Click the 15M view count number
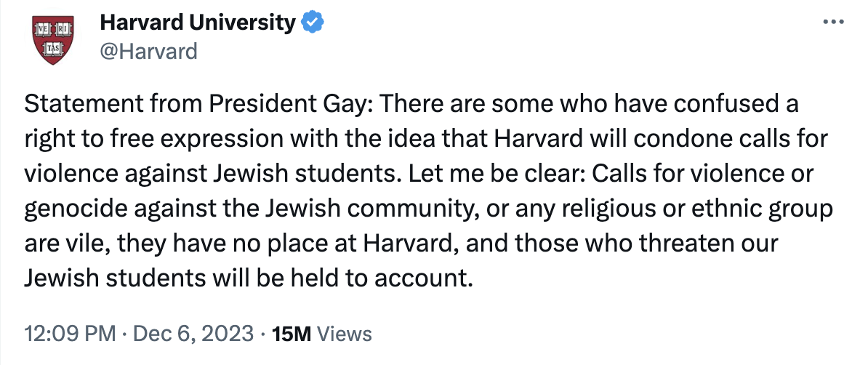This screenshot has height=365, width=868. (x=290, y=334)
